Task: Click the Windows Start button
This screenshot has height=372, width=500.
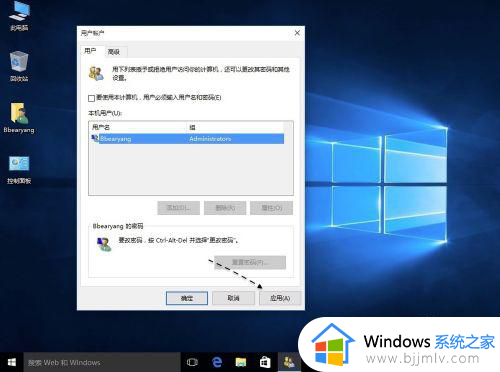Action: click(12, 362)
